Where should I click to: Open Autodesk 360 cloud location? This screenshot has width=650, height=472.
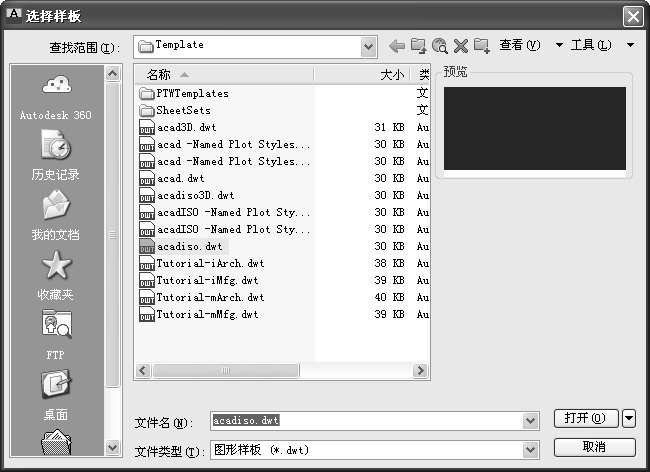point(56,98)
